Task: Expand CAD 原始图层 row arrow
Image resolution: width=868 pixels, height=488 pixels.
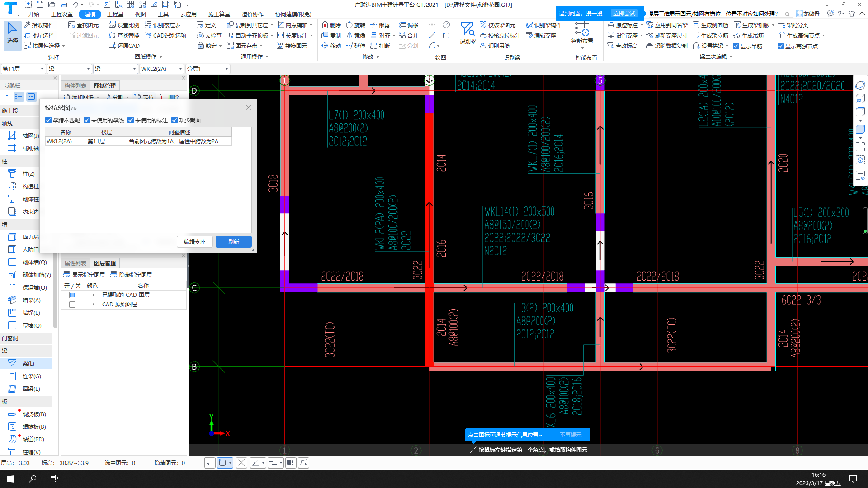Action: tap(94, 305)
